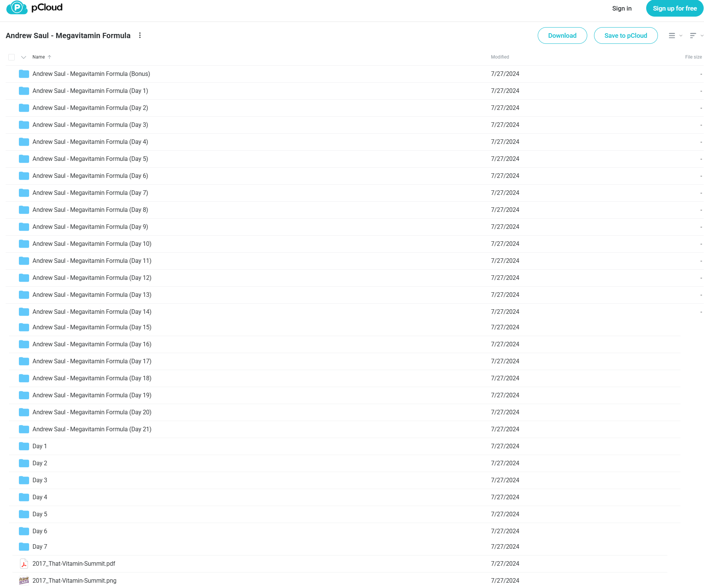Image resolution: width=704 pixels, height=588 pixels.
Task: Click the image thumbnail of 2017_That-Vitamin-Summit.png
Action: (x=24, y=580)
